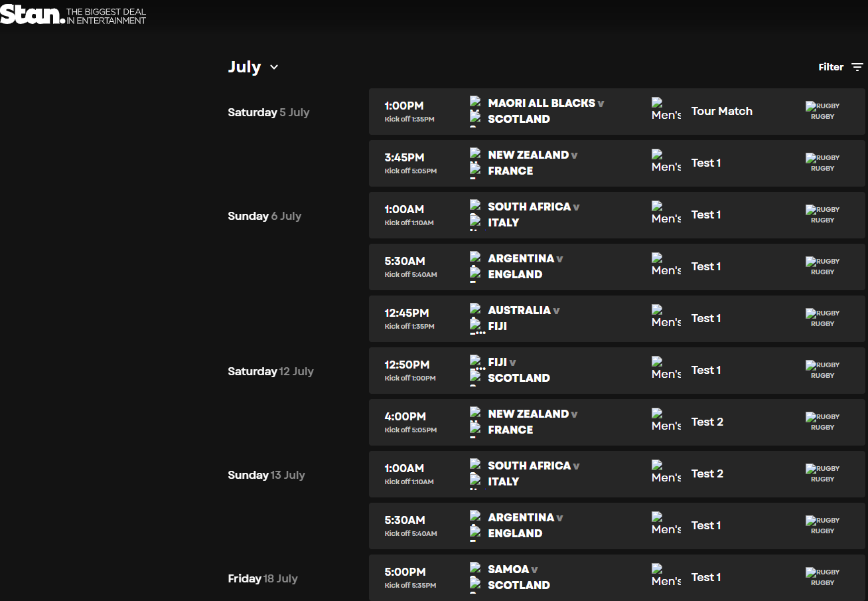Image resolution: width=868 pixels, height=601 pixels.
Task: Expand the July month dropdown chevron
Action: tap(274, 67)
